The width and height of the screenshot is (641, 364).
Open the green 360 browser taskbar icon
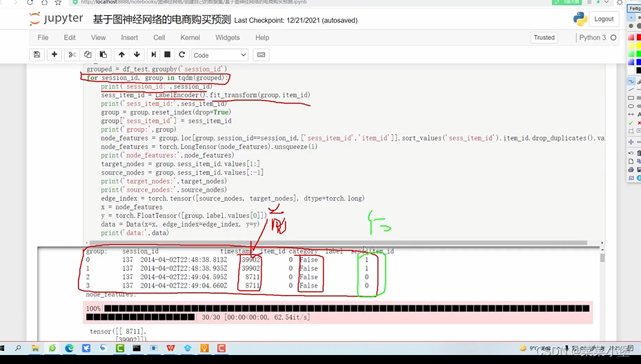pos(52,348)
